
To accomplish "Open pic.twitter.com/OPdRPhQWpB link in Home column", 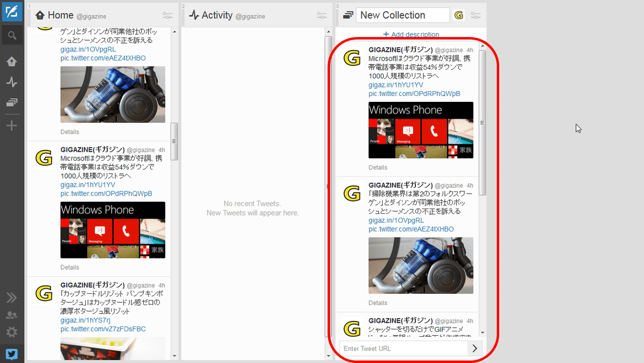I will tap(106, 194).
